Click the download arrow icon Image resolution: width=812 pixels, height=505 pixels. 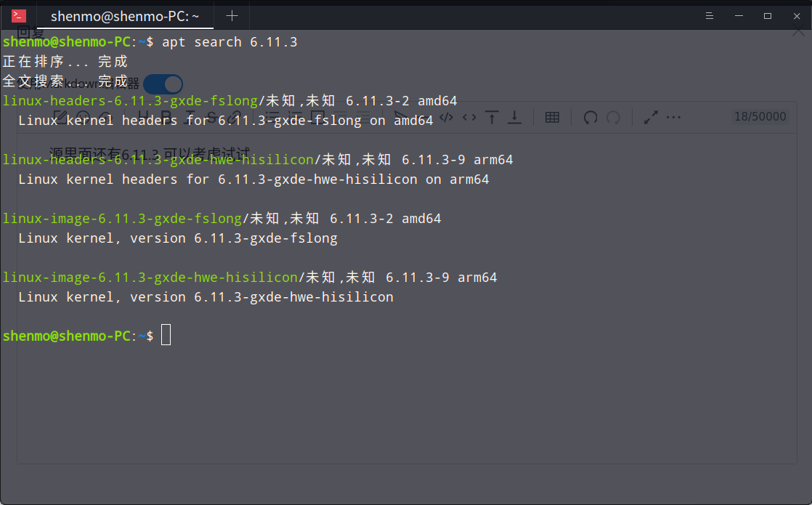(x=514, y=117)
